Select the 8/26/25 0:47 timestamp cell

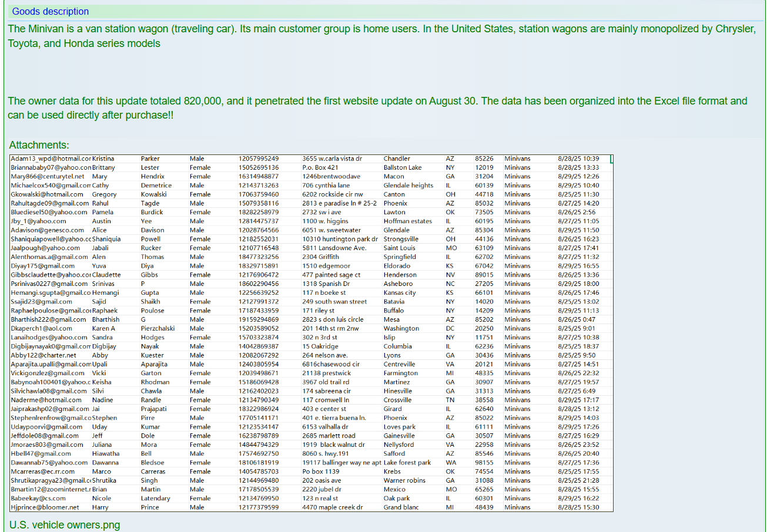tap(576, 319)
